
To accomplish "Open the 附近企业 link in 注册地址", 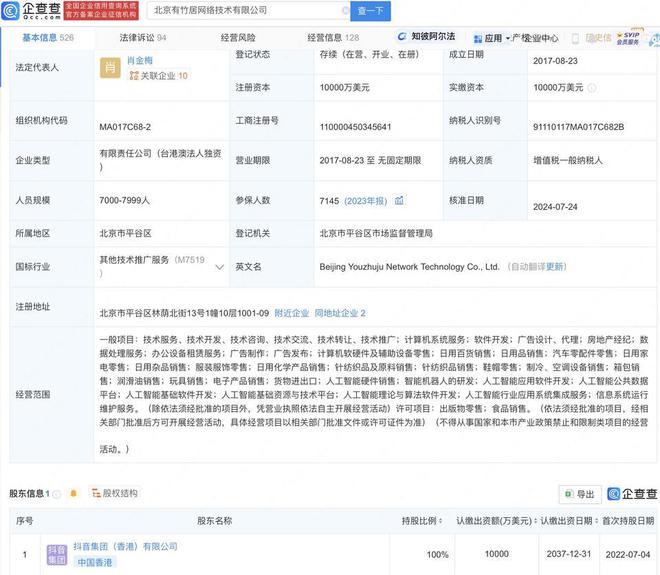I will pos(291,313).
